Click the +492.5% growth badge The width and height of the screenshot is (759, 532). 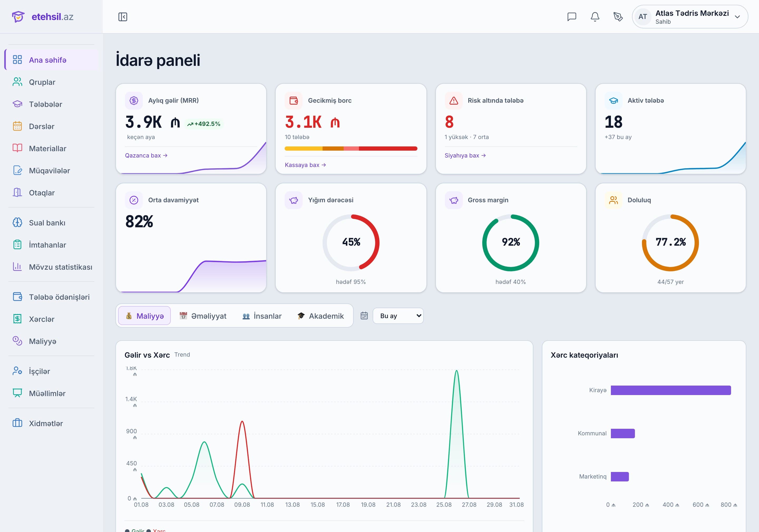(204, 124)
